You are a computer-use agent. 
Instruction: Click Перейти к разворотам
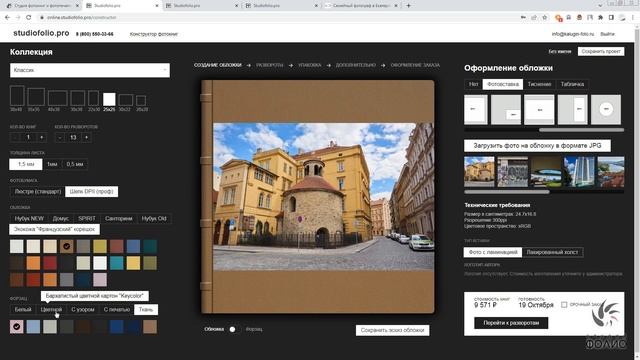click(511, 323)
